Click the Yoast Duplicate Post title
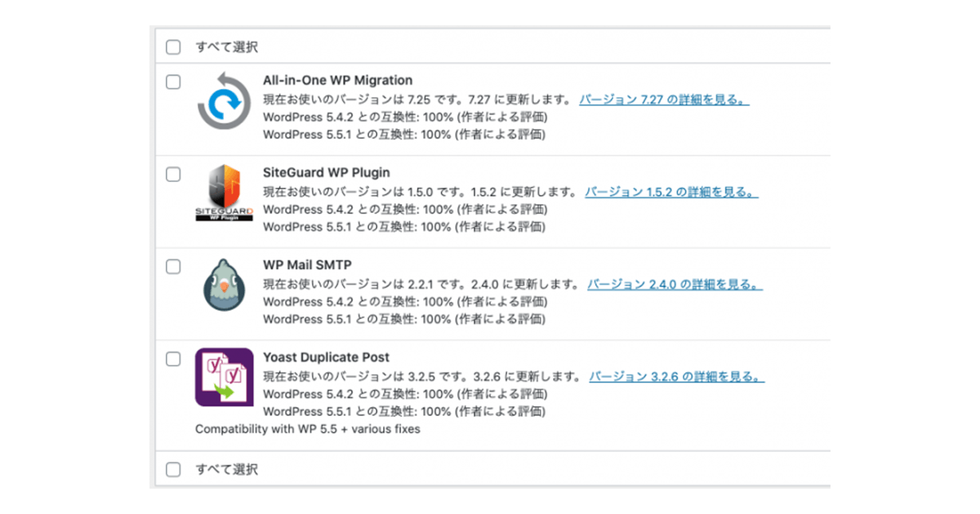The height and width of the screenshot is (514, 980). click(326, 357)
